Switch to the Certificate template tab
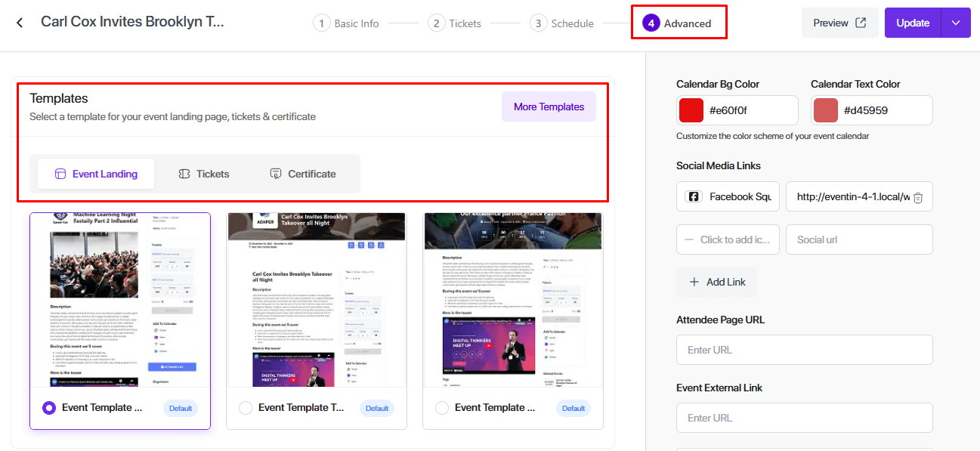Screen dimensions: 980x451 click(302, 174)
